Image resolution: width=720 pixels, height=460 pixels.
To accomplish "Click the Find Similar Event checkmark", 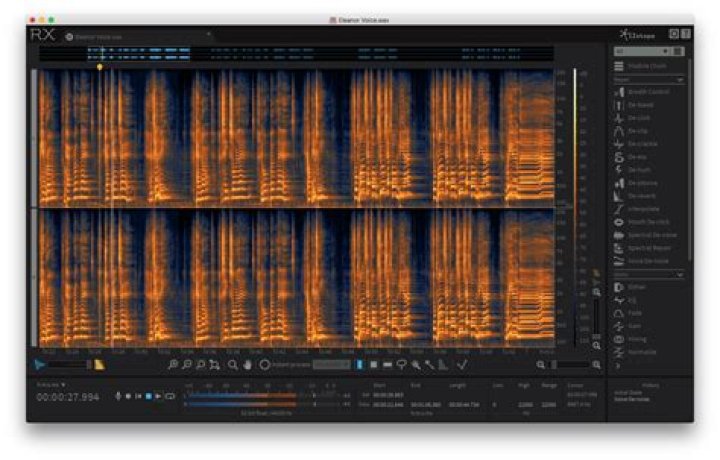I will [x=462, y=365].
